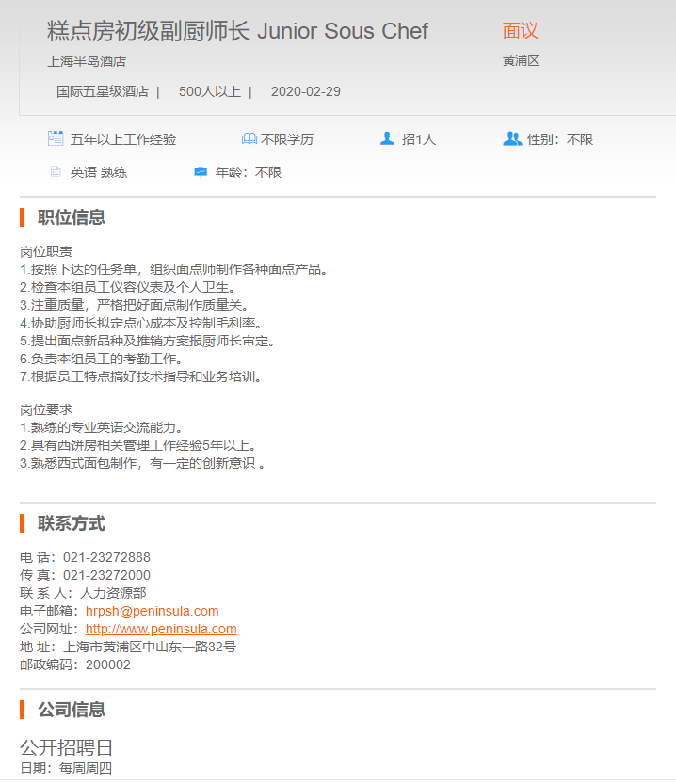Select the 公司信息 section heading
The image size is (676, 784).
(72, 710)
